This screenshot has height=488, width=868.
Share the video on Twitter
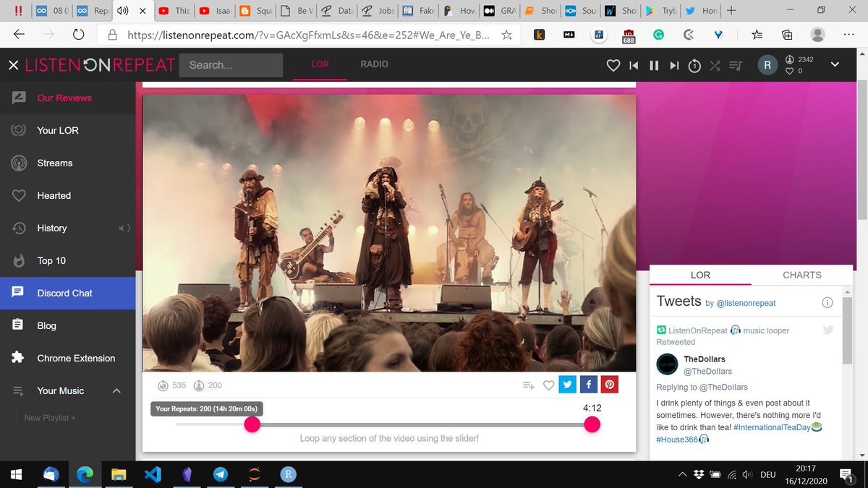567,384
